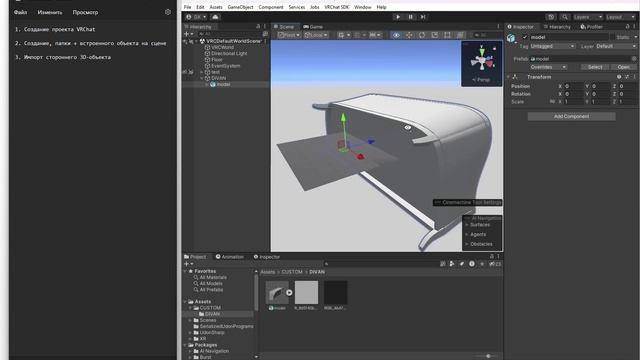The width and height of the screenshot is (640, 360).
Task: Collapse the Transform component foldout
Action: (509, 77)
